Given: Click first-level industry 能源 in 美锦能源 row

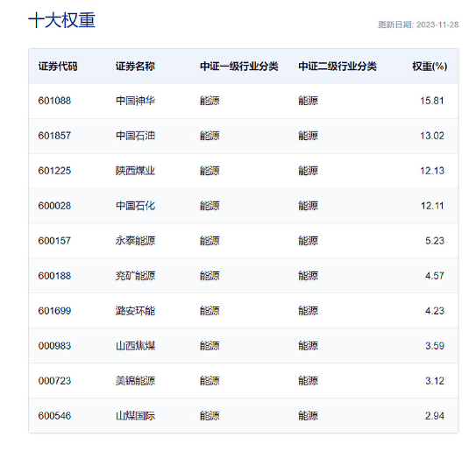Looking at the screenshot, I should pyautogui.click(x=210, y=381).
